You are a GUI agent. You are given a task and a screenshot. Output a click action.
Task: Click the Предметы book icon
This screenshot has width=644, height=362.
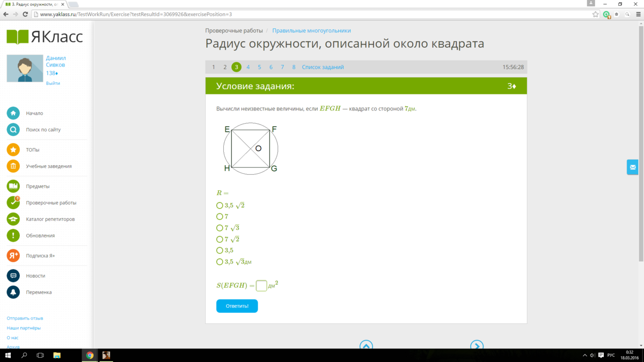coord(13,186)
